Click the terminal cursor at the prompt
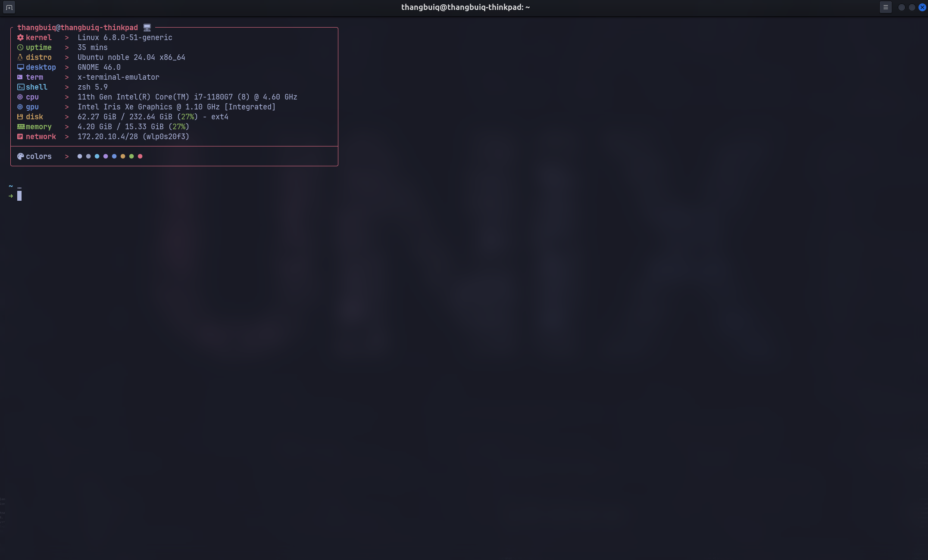The height and width of the screenshot is (560, 928). pos(19,196)
